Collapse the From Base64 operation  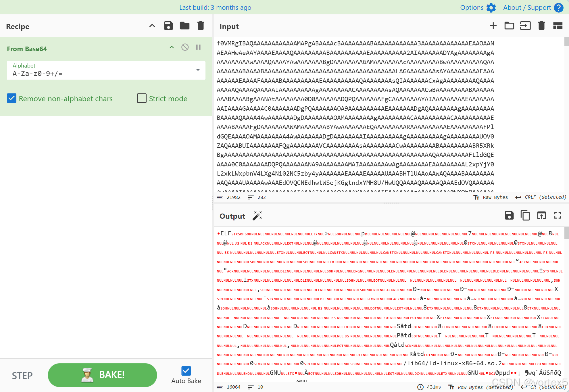[x=172, y=47]
